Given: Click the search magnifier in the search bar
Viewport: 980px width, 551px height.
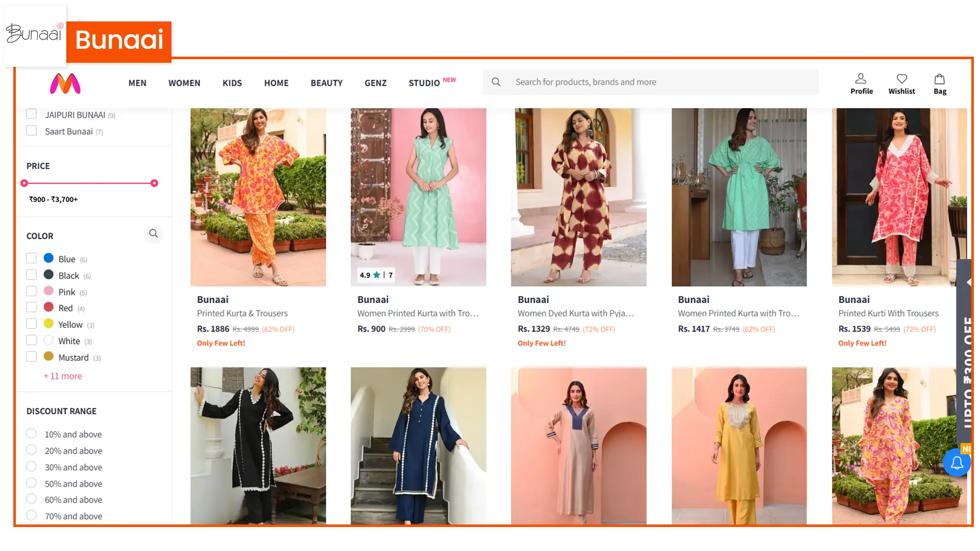Looking at the screenshot, I should [496, 82].
